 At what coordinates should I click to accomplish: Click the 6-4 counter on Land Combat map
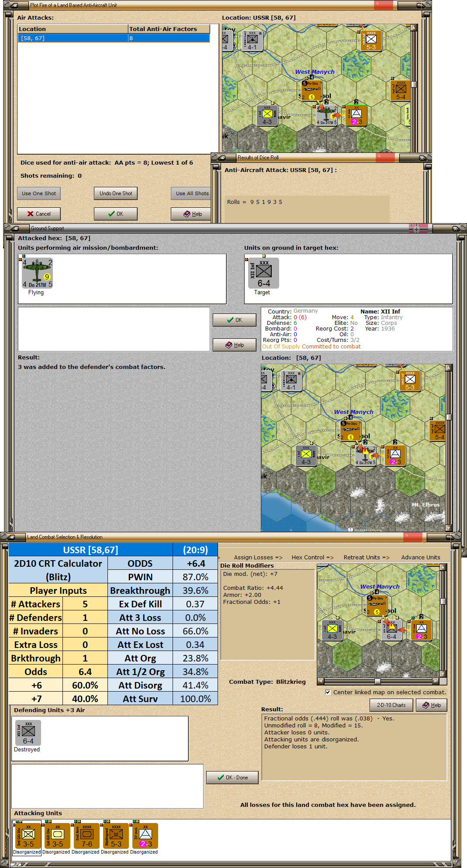coord(391,630)
